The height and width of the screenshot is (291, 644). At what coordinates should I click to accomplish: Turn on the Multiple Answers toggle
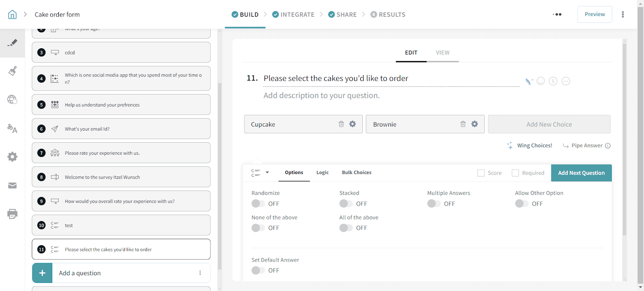pos(433,204)
